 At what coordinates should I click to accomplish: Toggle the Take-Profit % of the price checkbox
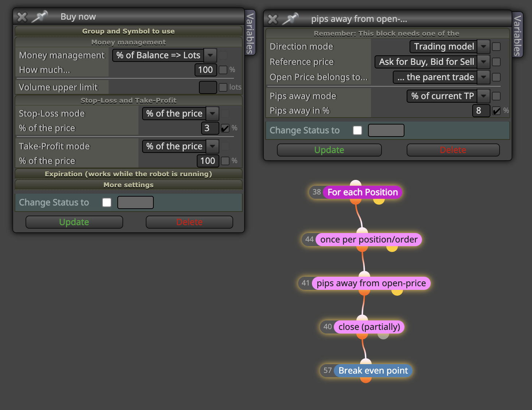point(225,161)
